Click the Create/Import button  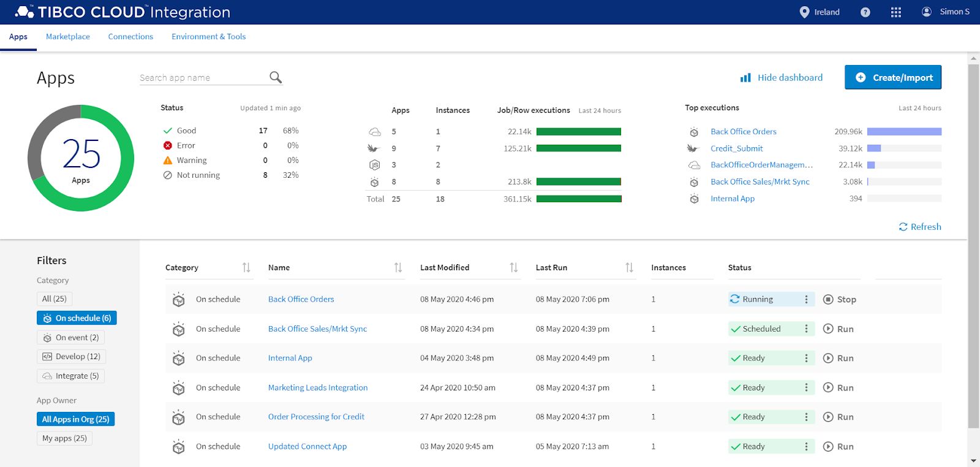[x=892, y=77]
